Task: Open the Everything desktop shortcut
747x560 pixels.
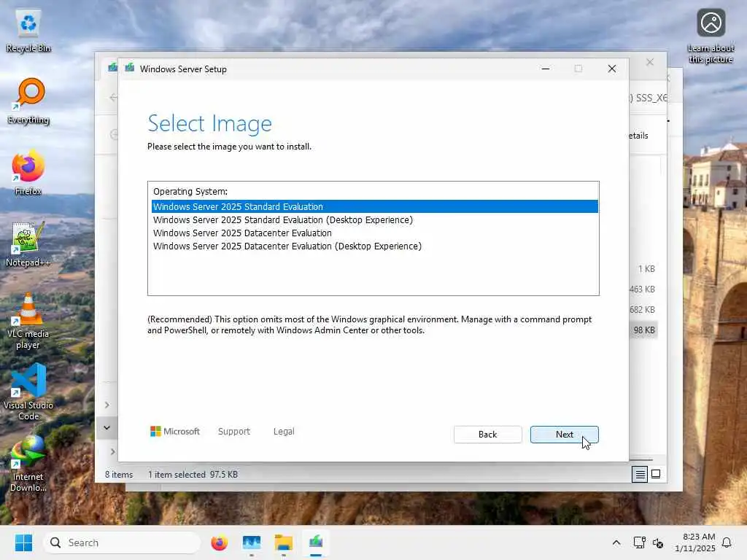Action: coord(28,101)
